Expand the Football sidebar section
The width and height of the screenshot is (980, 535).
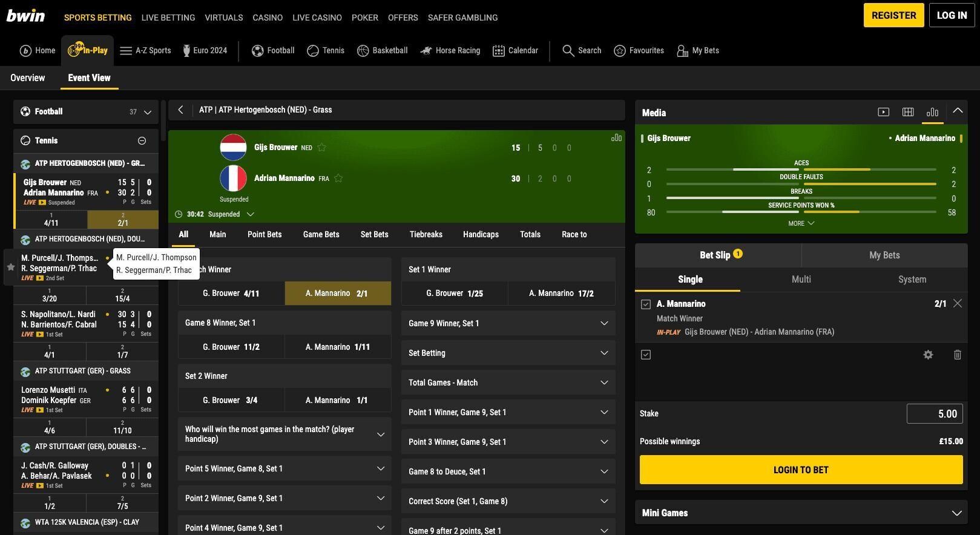[x=147, y=112]
